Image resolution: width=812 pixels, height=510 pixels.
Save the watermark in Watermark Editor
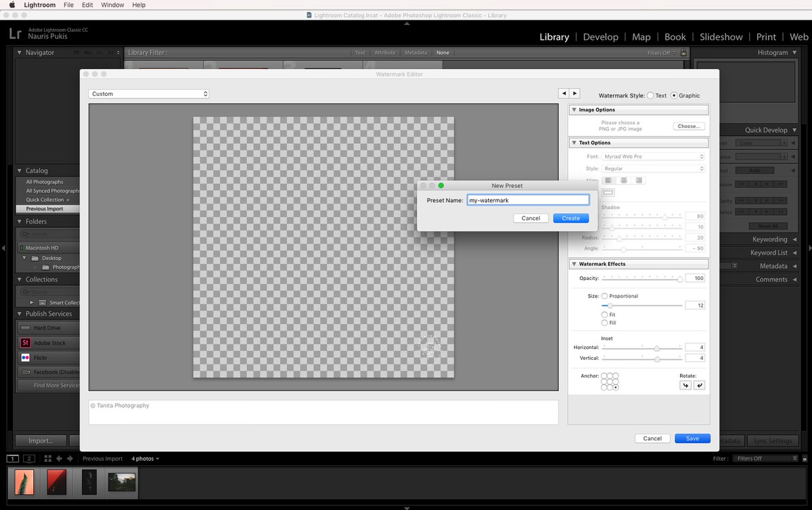(x=692, y=438)
